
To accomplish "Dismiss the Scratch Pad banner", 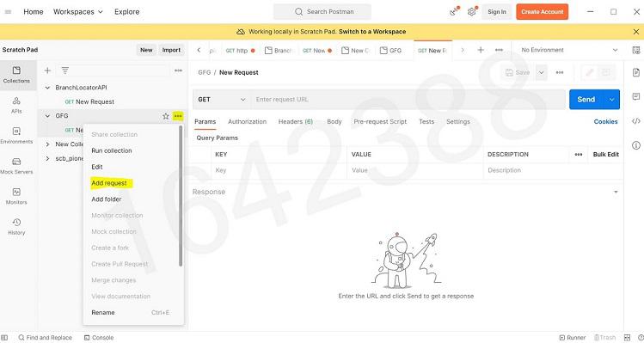I will (x=635, y=32).
